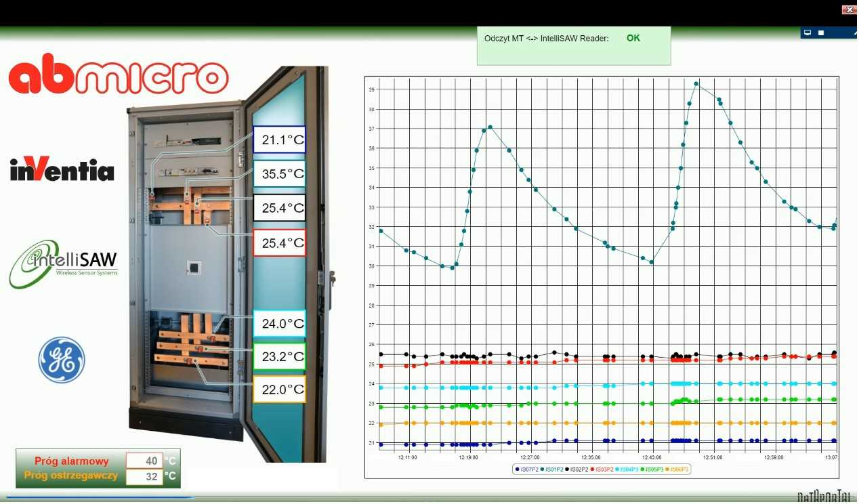
Task: Click the 39 value on temperature axis
Action: pos(371,89)
